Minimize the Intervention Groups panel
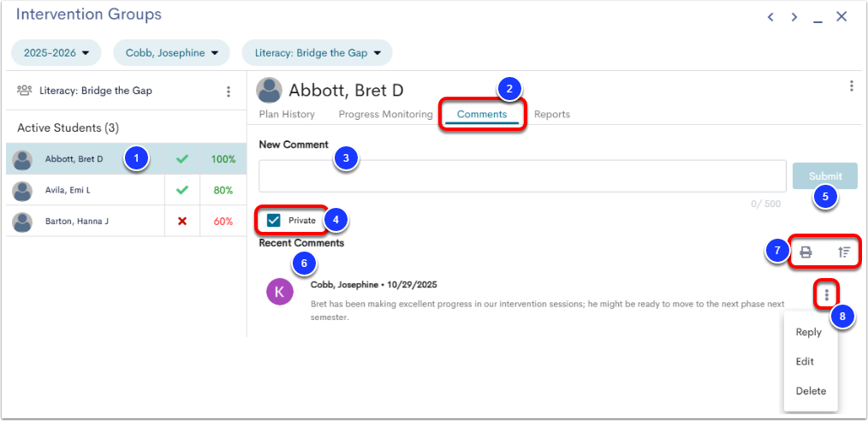The height and width of the screenshot is (421, 868). (817, 21)
